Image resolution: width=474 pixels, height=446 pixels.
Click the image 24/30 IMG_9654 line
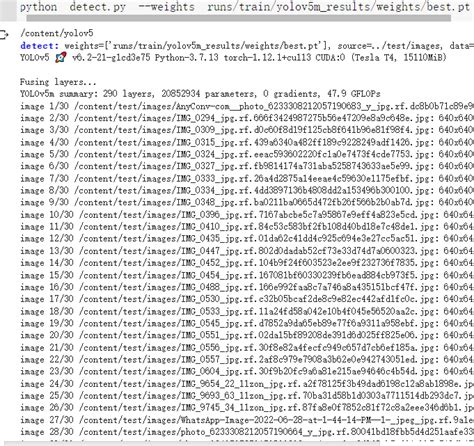(x=247, y=384)
